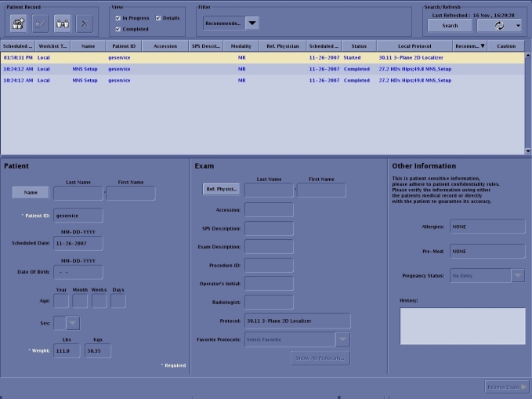
Task: Click the tools icon in Patient Record
Action: (85, 24)
